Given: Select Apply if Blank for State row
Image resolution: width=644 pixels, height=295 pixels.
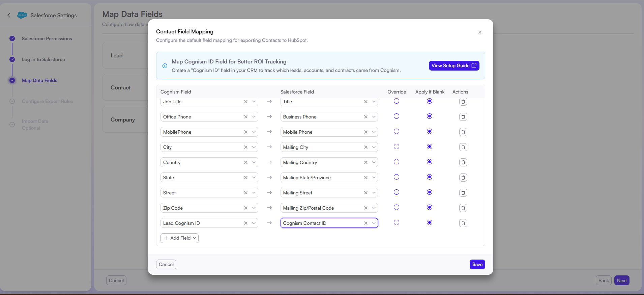Looking at the screenshot, I should pyautogui.click(x=430, y=177).
